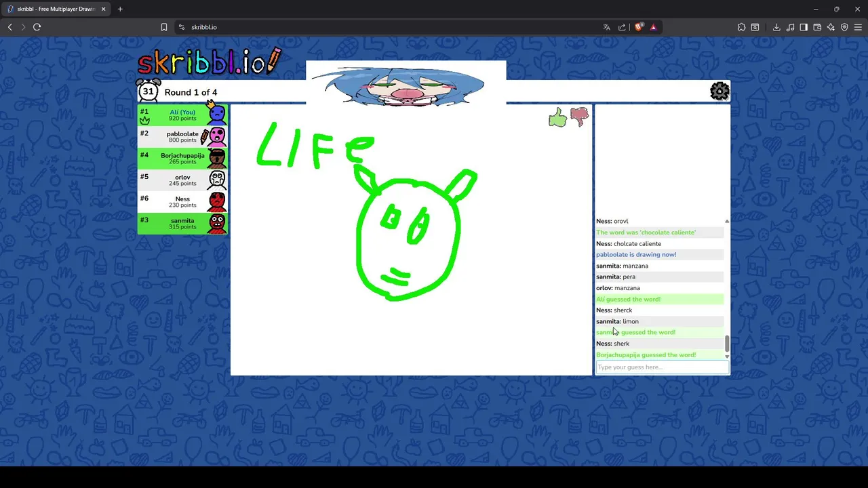868x488 pixels.
Task: Select Ali (You) player row
Action: coord(182,115)
